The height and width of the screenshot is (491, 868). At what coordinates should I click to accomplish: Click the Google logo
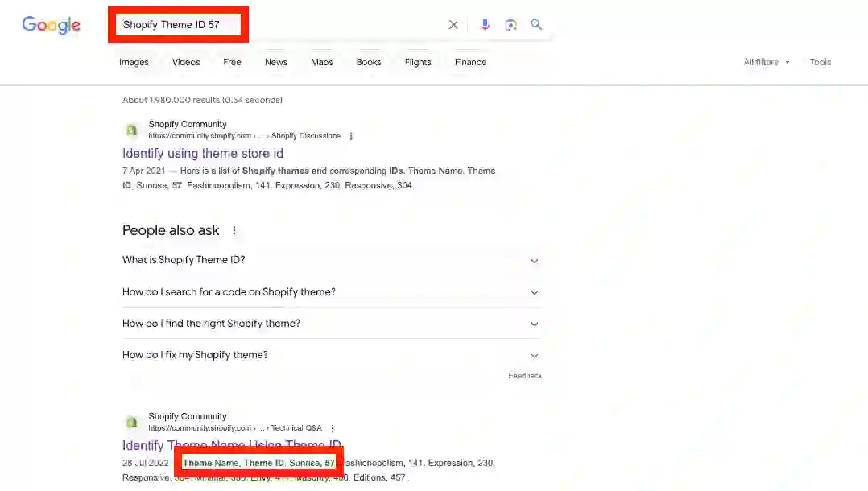(x=51, y=25)
